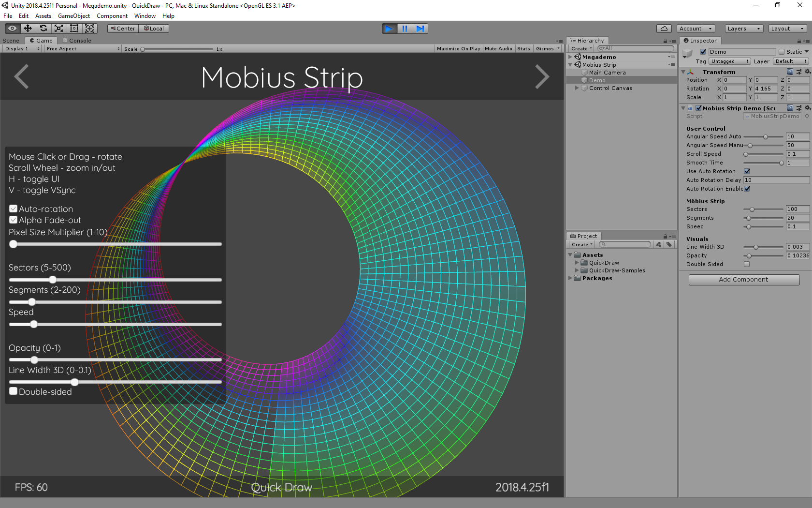
Task: Disable Alpha Fade-out in the demo overlay
Action: (13, 220)
